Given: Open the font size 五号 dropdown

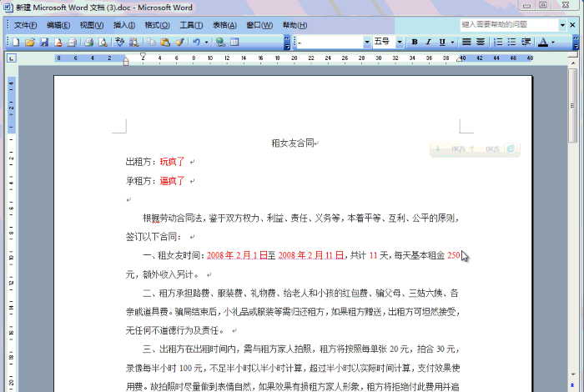Looking at the screenshot, I should click(400, 42).
